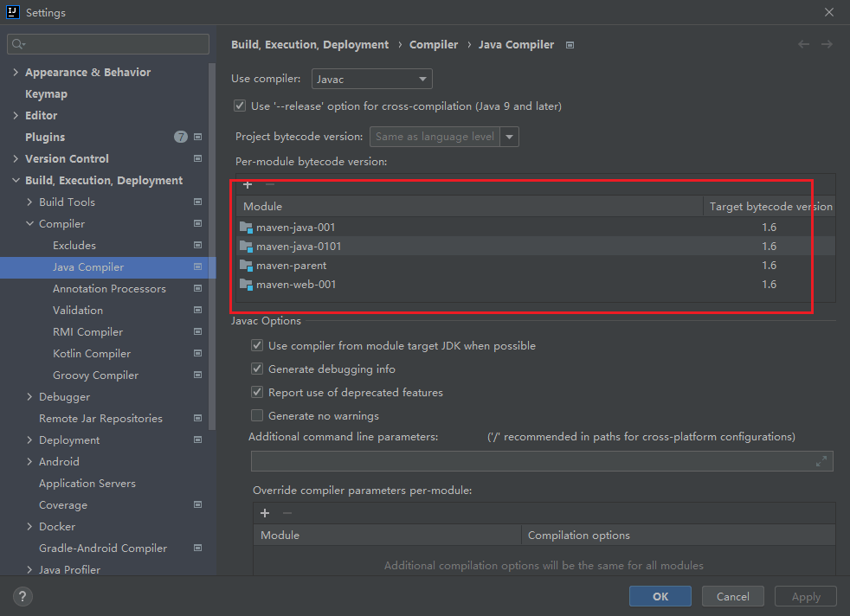Click the help question mark icon

click(23, 596)
